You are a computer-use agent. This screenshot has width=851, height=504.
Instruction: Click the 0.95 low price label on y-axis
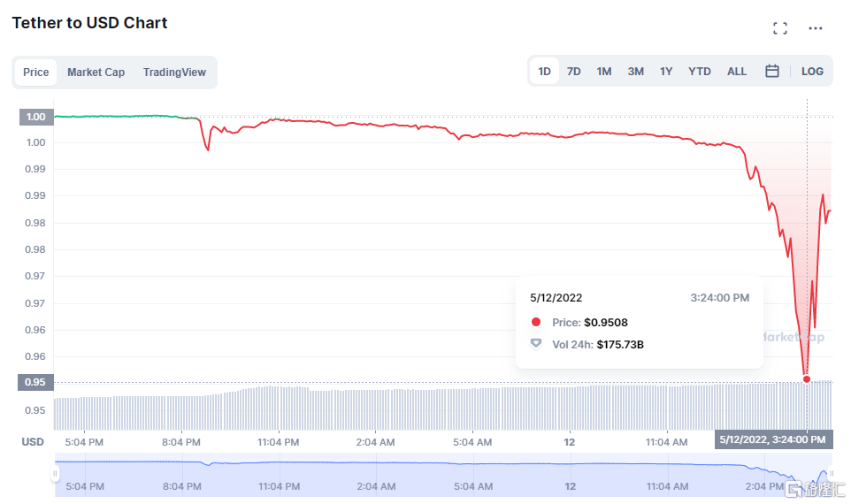35,382
